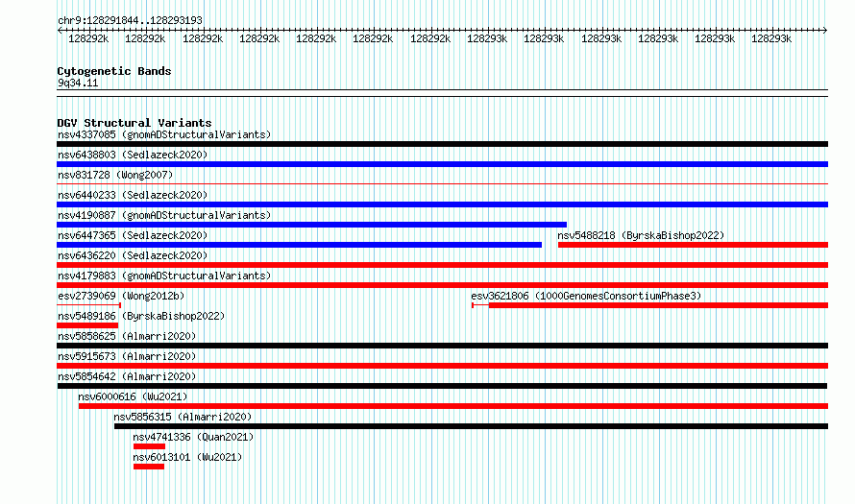Click the blue bar under nsv6440233
The height and width of the screenshot is (504, 855).
click(x=442, y=204)
